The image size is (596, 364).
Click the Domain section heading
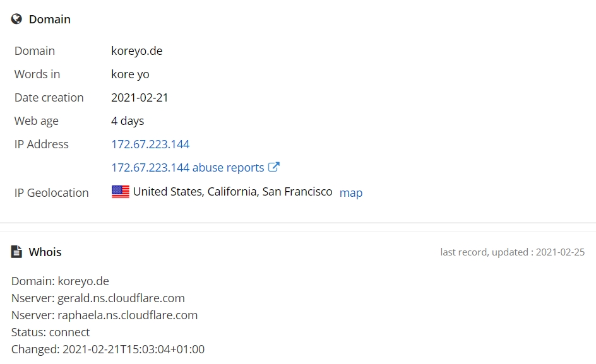point(50,19)
